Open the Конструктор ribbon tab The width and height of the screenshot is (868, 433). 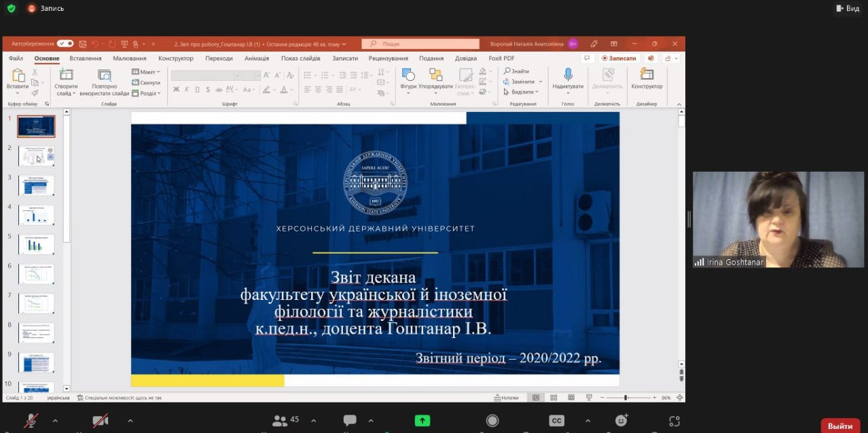(x=176, y=58)
